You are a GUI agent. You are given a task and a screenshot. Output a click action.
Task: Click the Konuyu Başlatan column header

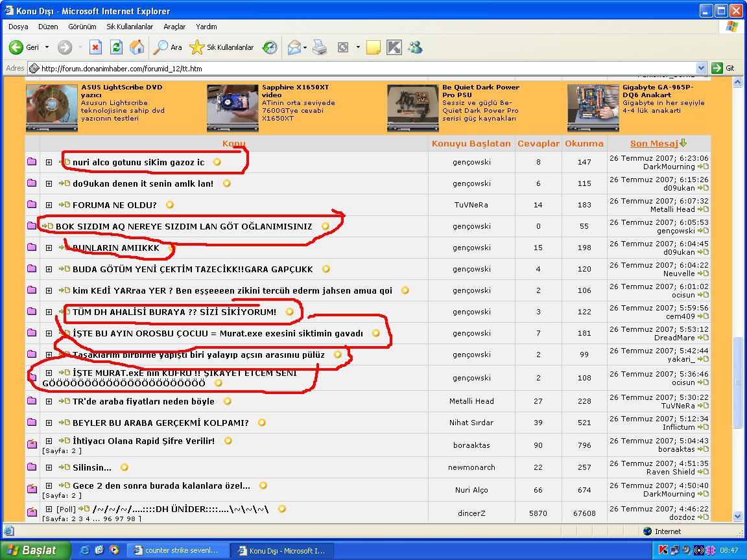coord(471,143)
